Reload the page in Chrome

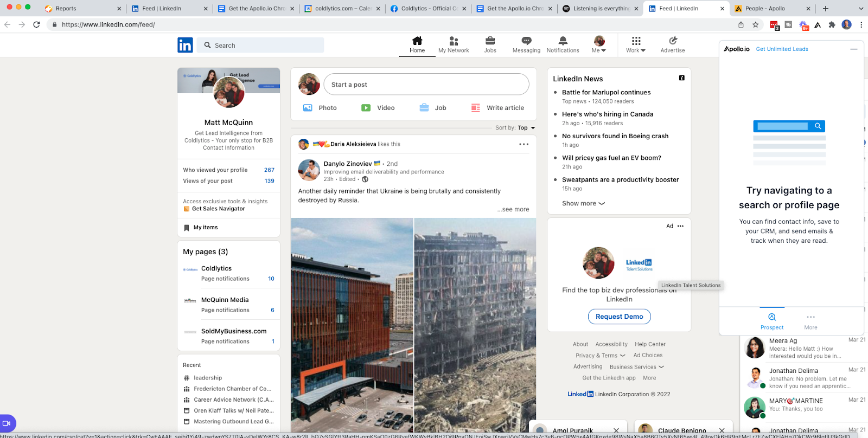tap(36, 24)
